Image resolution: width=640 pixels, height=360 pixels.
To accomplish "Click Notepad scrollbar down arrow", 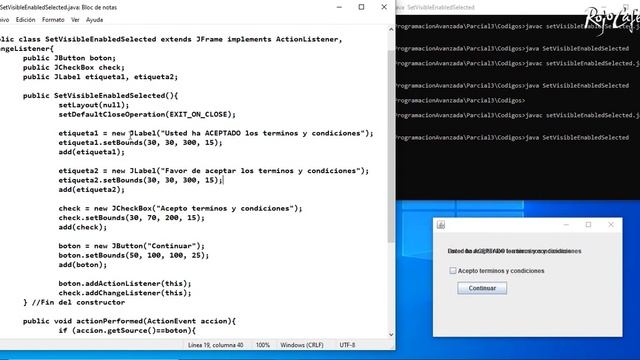I will tap(391, 334).
